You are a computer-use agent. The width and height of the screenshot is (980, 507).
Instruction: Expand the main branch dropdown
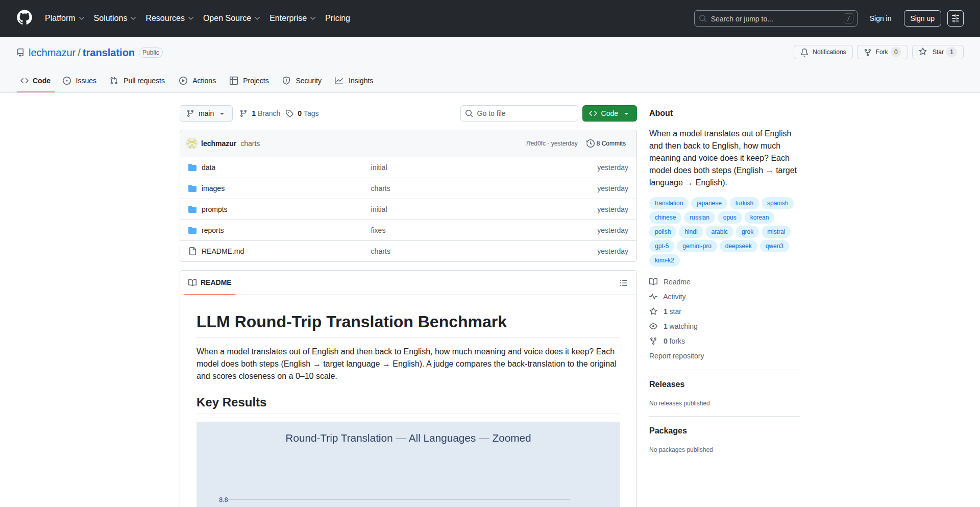[206, 113]
